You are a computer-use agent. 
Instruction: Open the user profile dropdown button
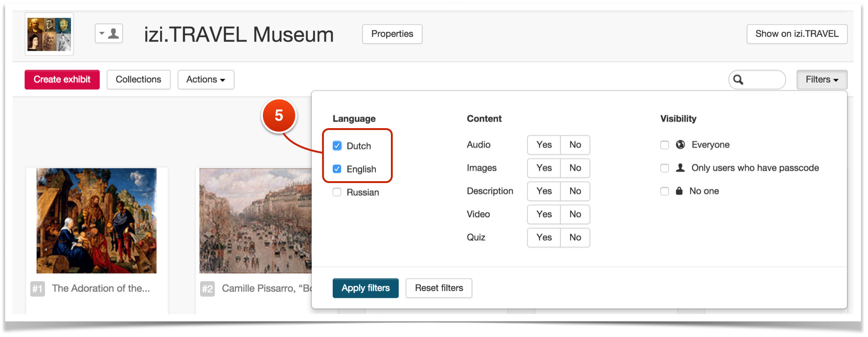coord(109,34)
